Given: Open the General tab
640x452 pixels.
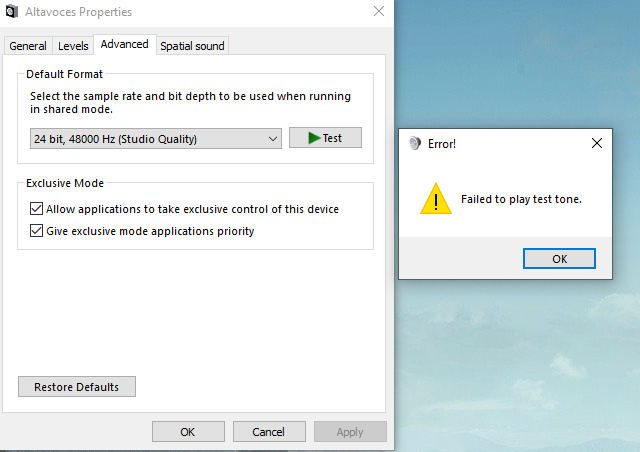Looking at the screenshot, I should coord(28,46).
